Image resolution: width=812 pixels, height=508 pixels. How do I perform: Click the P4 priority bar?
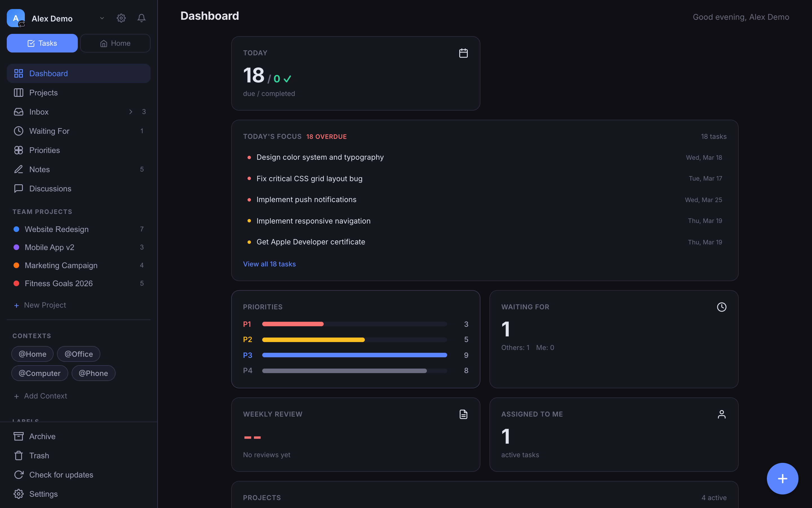[354, 371]
